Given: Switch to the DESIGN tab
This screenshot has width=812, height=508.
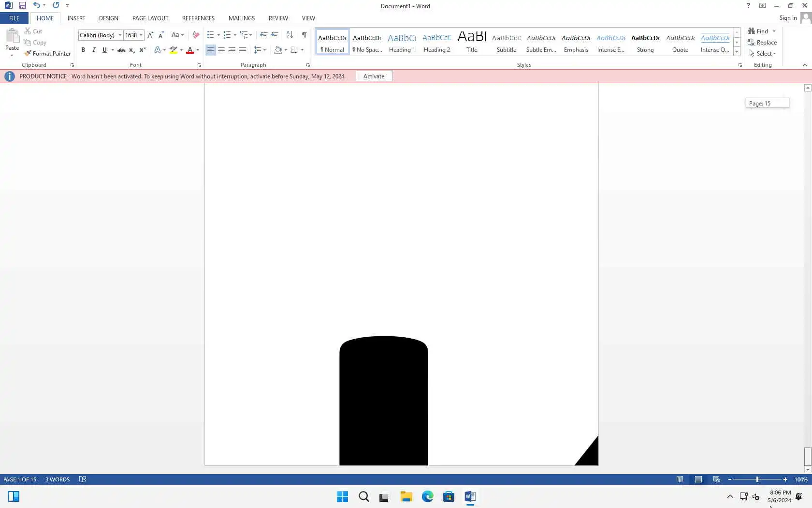Looking at the screenshot, I should (x=108, y=18).
